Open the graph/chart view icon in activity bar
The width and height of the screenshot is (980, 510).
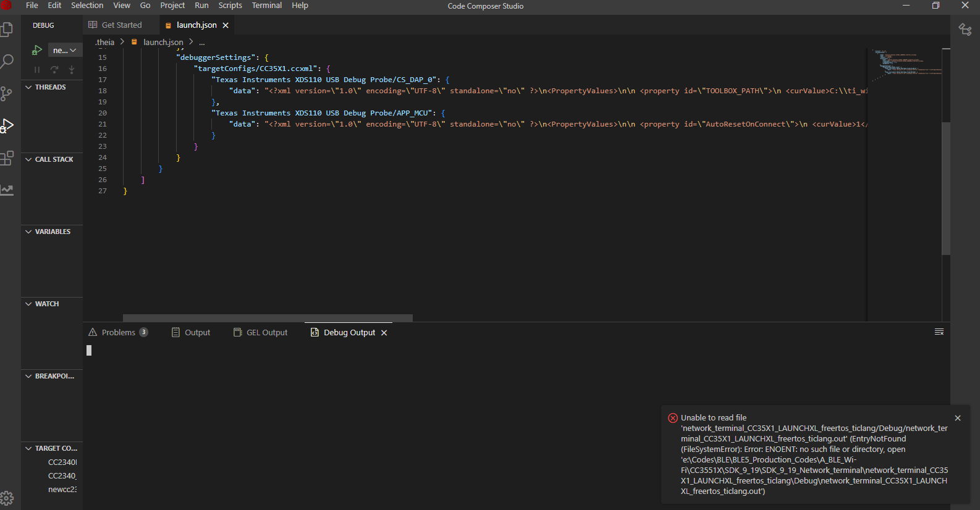(7, 190)
